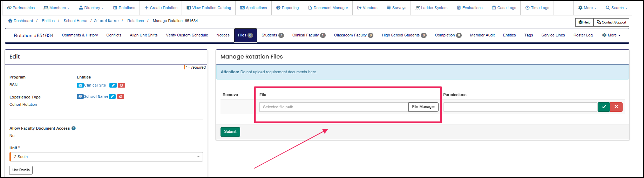Click the Ladder System icon

coord(418,8)
